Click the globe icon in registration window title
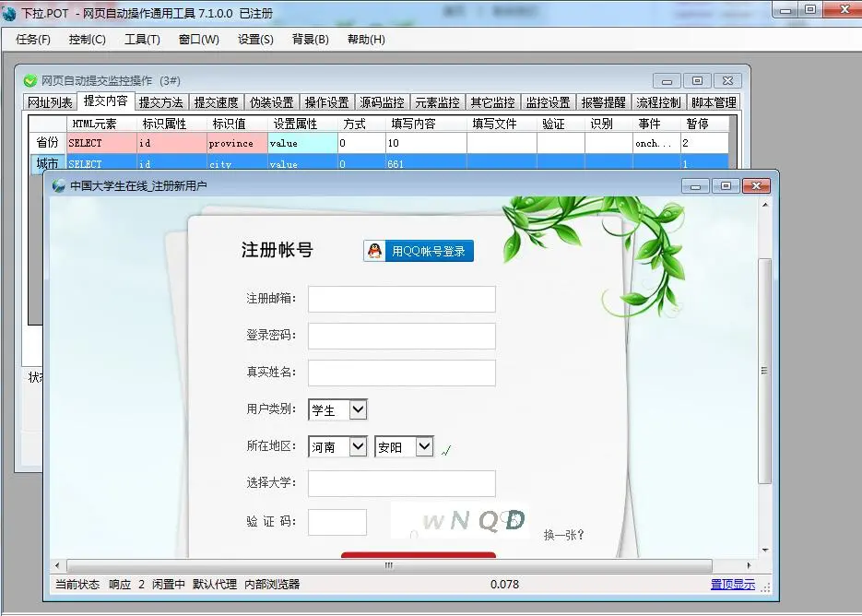Image resolution: width=862 pixels, height=616 pixels. 59,186
